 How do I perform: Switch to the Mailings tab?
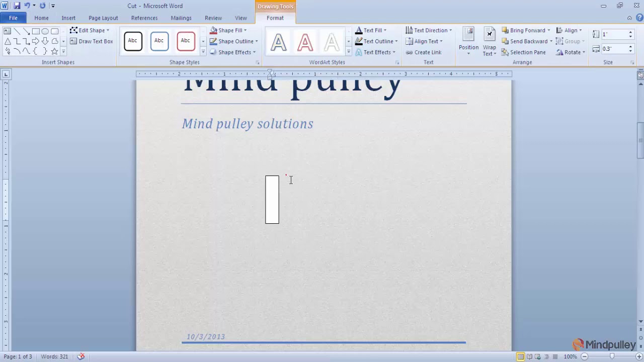point(181,18)
